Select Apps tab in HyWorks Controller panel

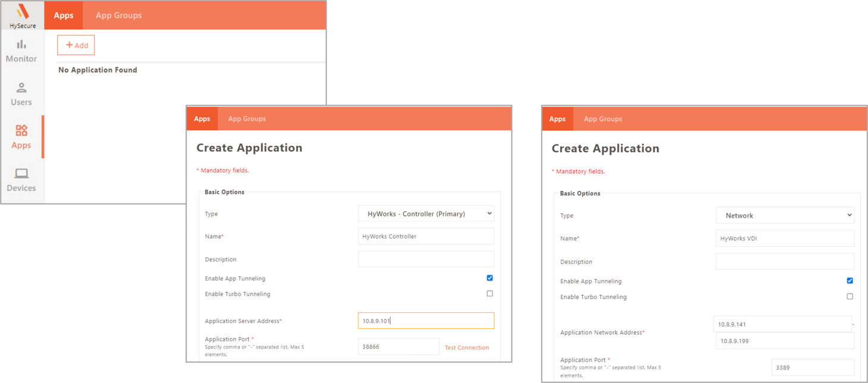pyautogui.click(x=202, y=118)
